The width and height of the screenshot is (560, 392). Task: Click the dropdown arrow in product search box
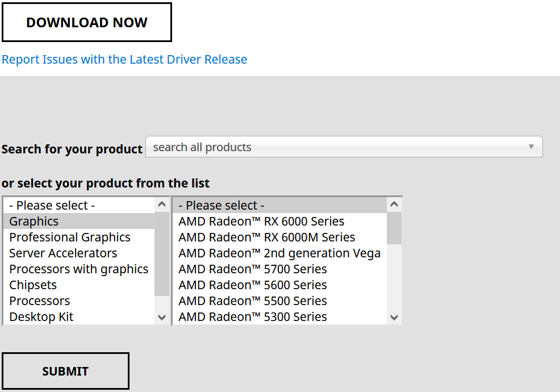tap(531, 147)
